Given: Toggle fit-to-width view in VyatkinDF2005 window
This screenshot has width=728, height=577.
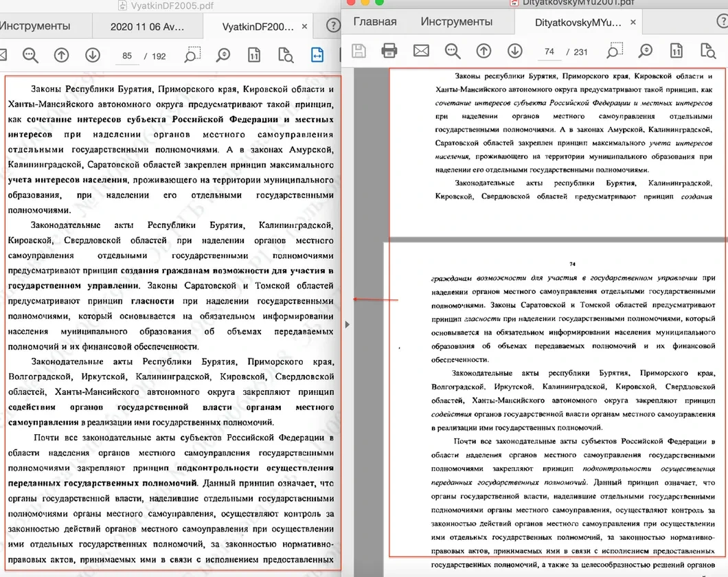Looking at the screenshot, I should (317, 56).
